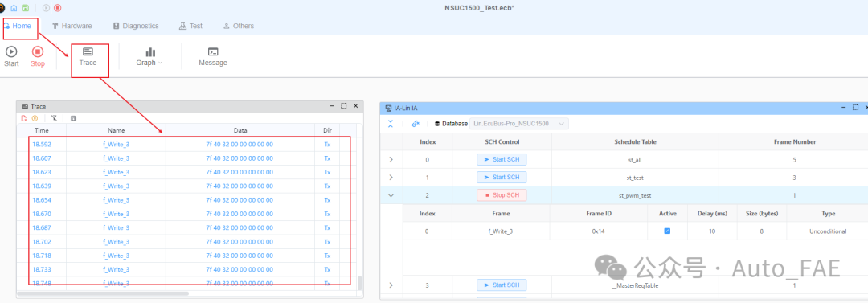Switch to the Hardware tab

pos(72,26)
